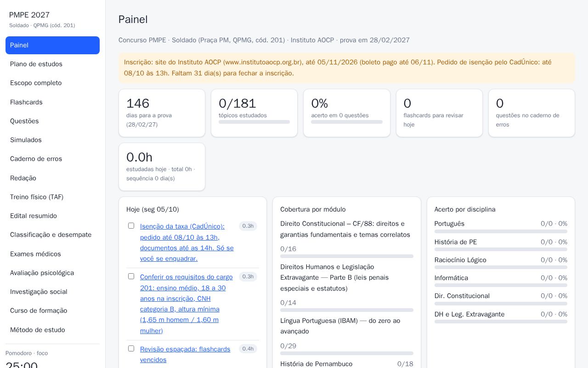588x368 pixels.
Task: Click the acerto em 0 questões card
Action: (x=347, y=113)
